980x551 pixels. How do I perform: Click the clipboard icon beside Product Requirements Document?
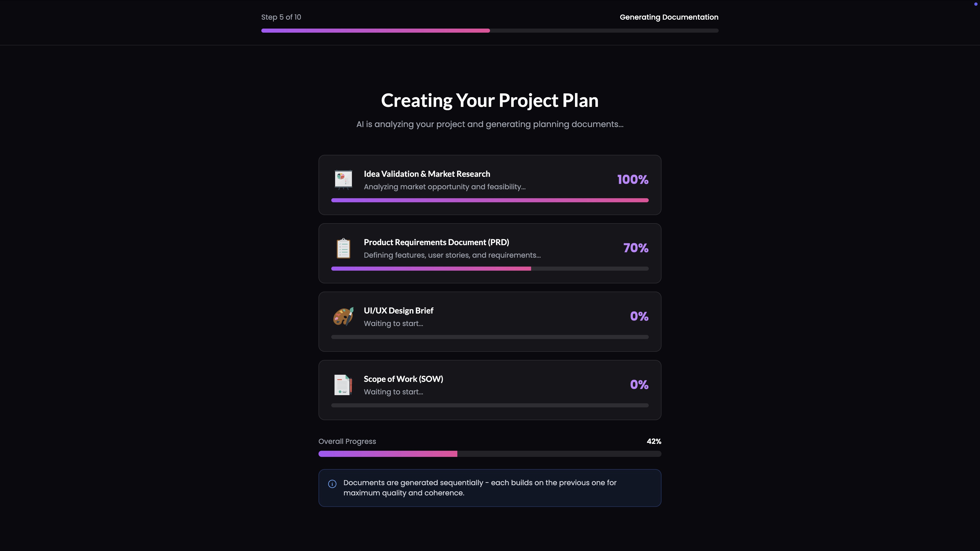point(343,248)
